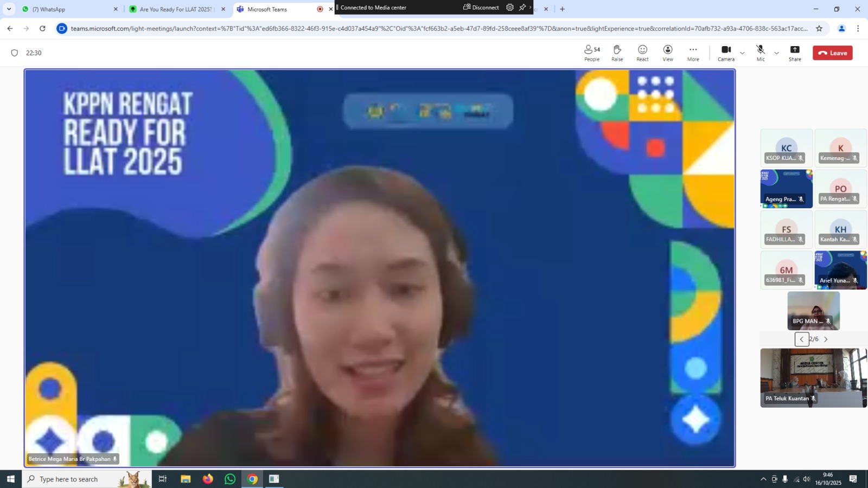Open Firefox from the taskbar
Image resolution: width=868 pixels, height=488 pixels.
(208, 479)
